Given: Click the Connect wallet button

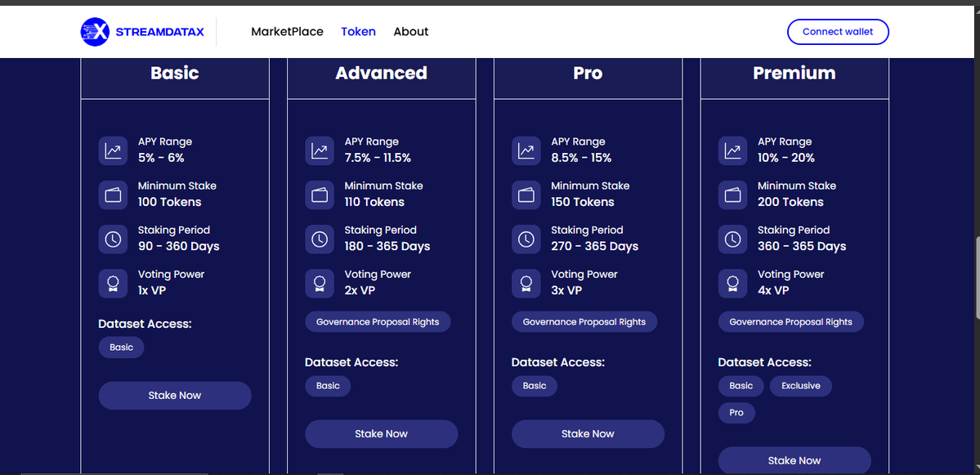Looking at the screenshot, I should 838,32.
